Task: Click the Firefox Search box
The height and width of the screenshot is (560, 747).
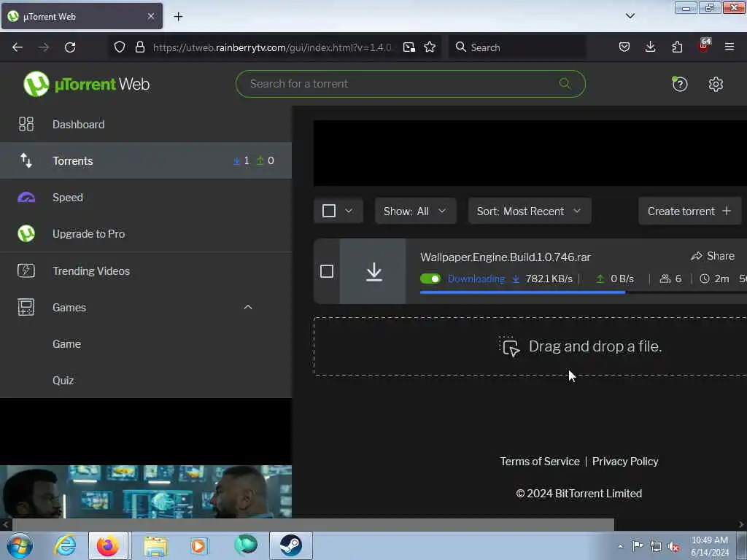Action: pos(517,47)
